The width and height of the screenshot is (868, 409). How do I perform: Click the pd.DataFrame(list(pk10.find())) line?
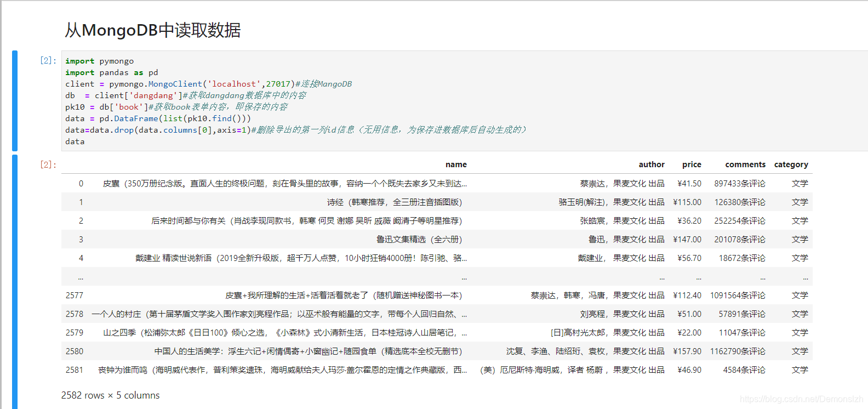(x=158, y=118)
